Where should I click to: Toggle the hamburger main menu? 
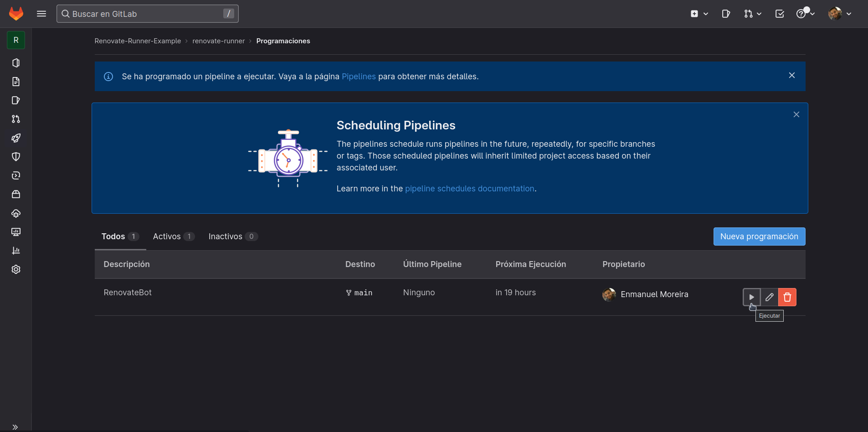point(41,14)
